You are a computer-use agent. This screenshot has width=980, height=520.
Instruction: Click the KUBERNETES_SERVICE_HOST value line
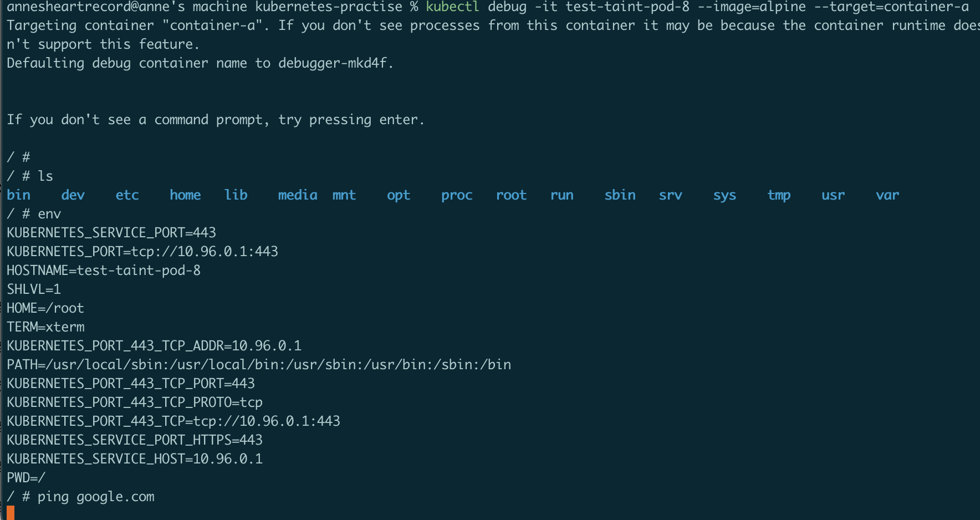135,459
